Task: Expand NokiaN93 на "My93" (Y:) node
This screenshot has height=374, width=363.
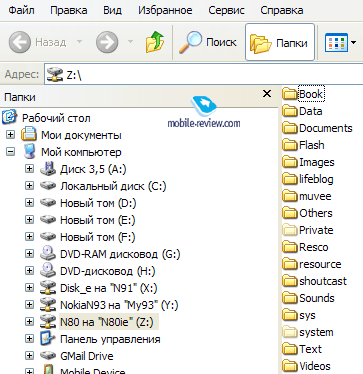Action: pos(29,305)
